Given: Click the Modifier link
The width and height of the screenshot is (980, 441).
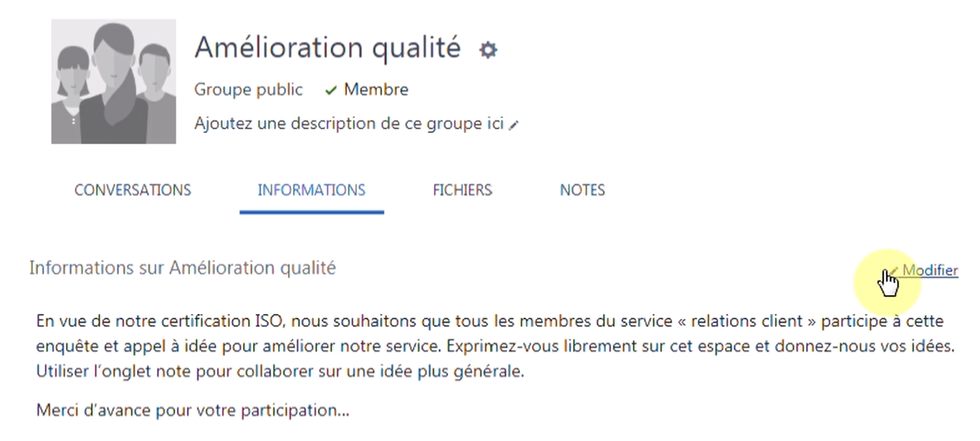Looking at the screenshot, I should click(930, 271).
